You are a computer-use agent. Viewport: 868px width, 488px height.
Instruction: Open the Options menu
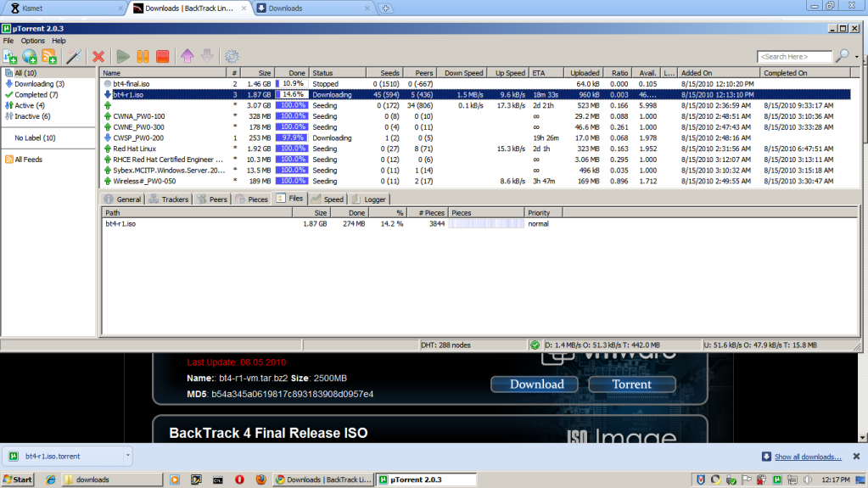(x=33, y=41)
